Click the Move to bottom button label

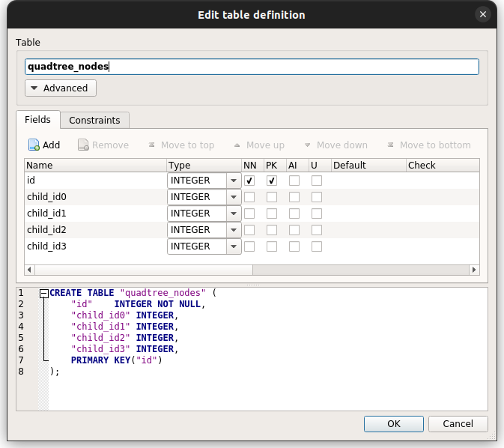[435, 145]
